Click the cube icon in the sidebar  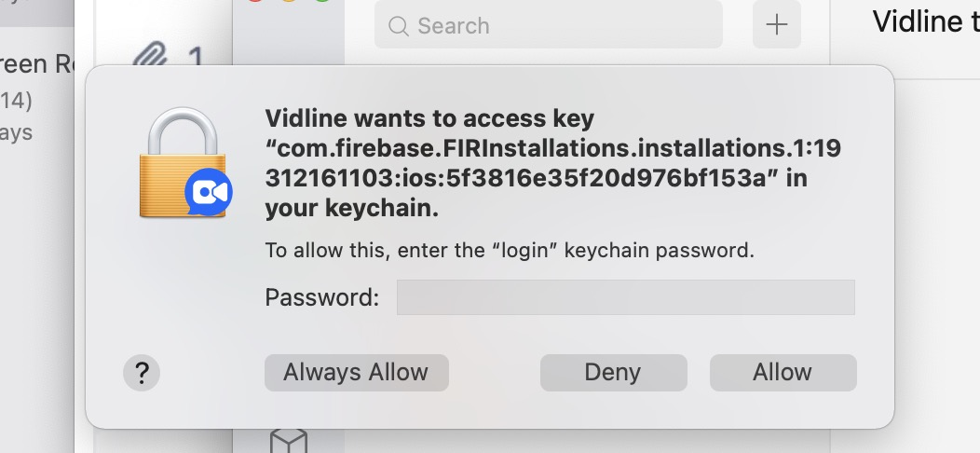click(x=288, y=441)
